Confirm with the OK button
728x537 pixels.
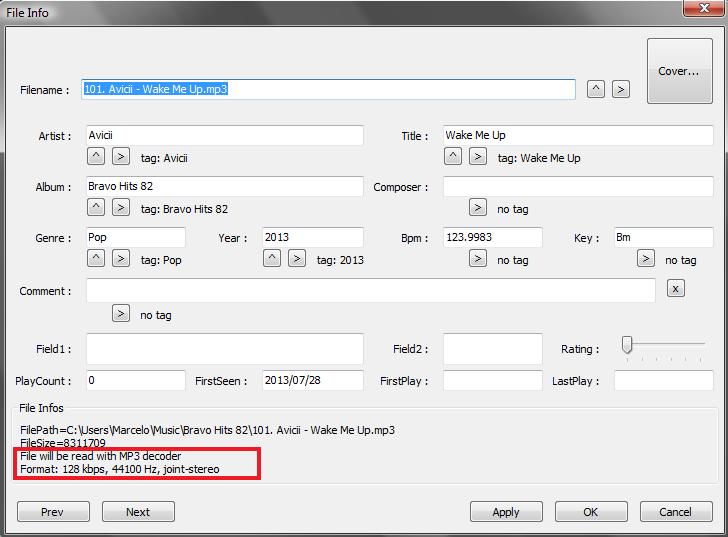click(590, 512)
